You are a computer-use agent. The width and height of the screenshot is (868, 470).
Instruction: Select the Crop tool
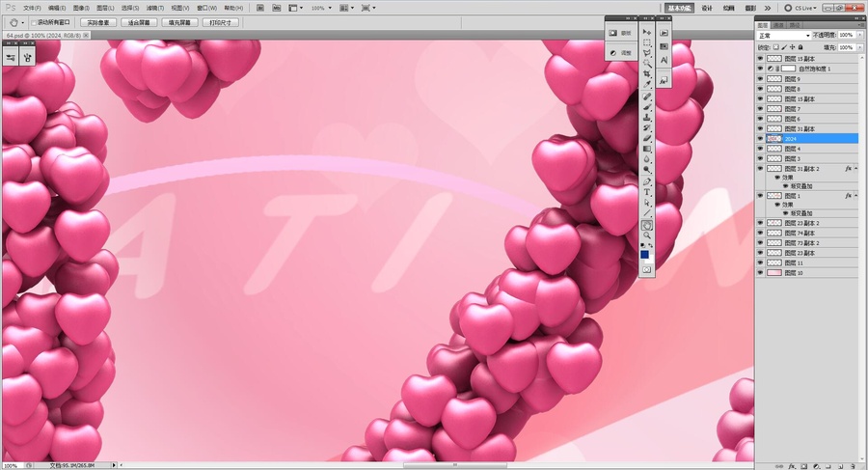click(646, 74)
